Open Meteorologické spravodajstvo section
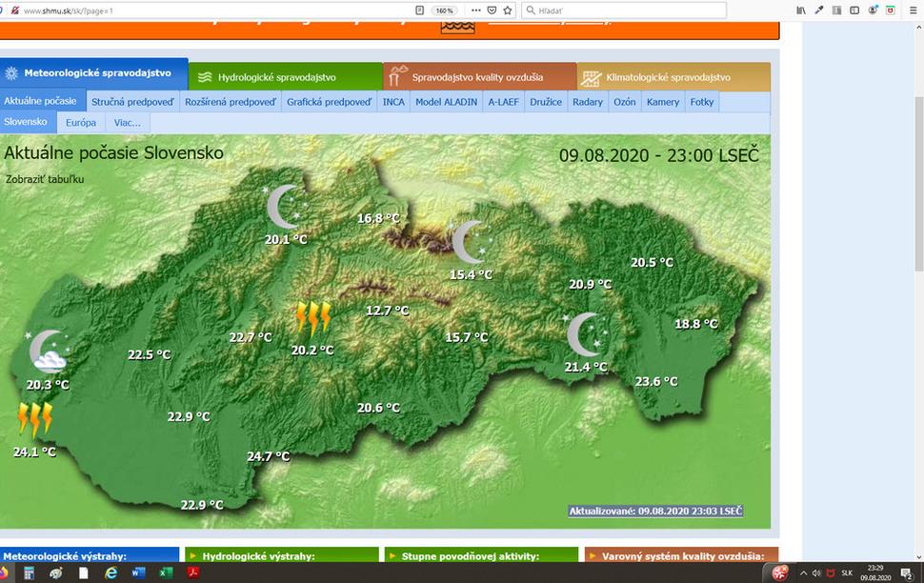Viewport: 924px width, 583px height. pos(94,73)
